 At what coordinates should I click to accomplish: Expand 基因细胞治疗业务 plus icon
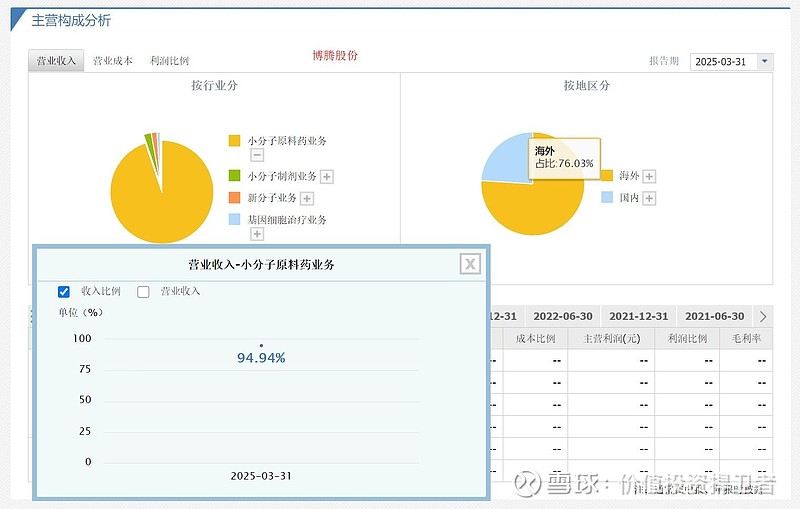point(257,234)
